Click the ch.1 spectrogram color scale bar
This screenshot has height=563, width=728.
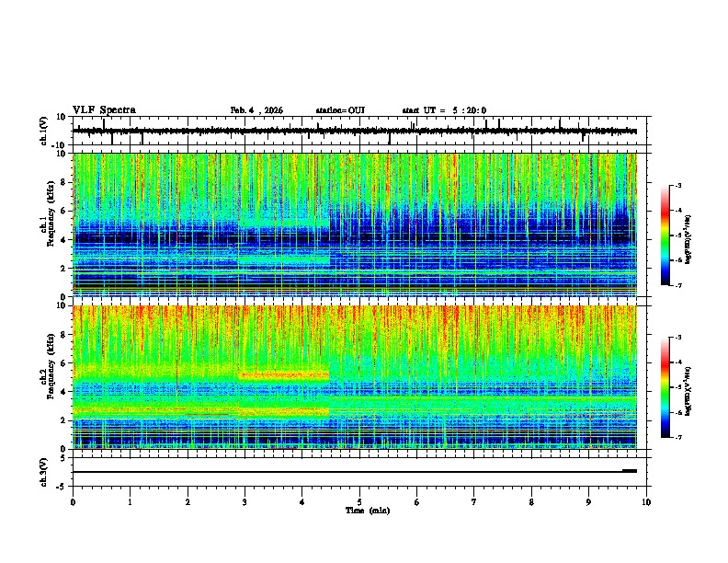pyautogui.click(x=665, y=236)
